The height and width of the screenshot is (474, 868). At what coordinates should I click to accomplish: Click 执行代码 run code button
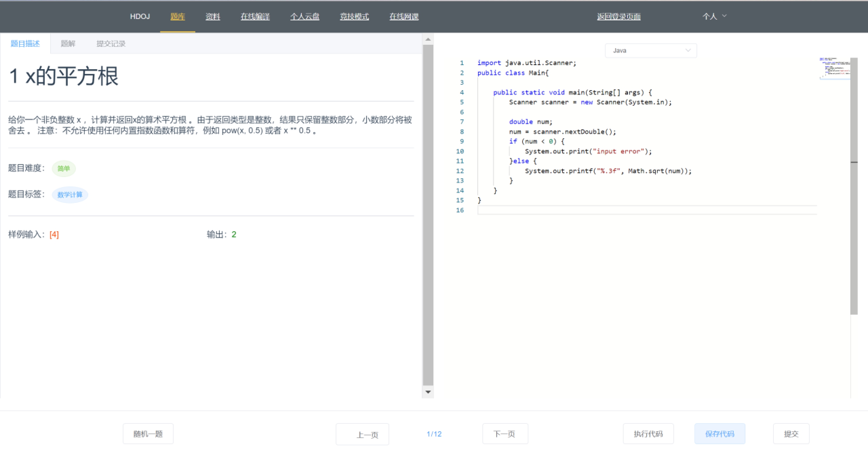click(x=648, y=434)
